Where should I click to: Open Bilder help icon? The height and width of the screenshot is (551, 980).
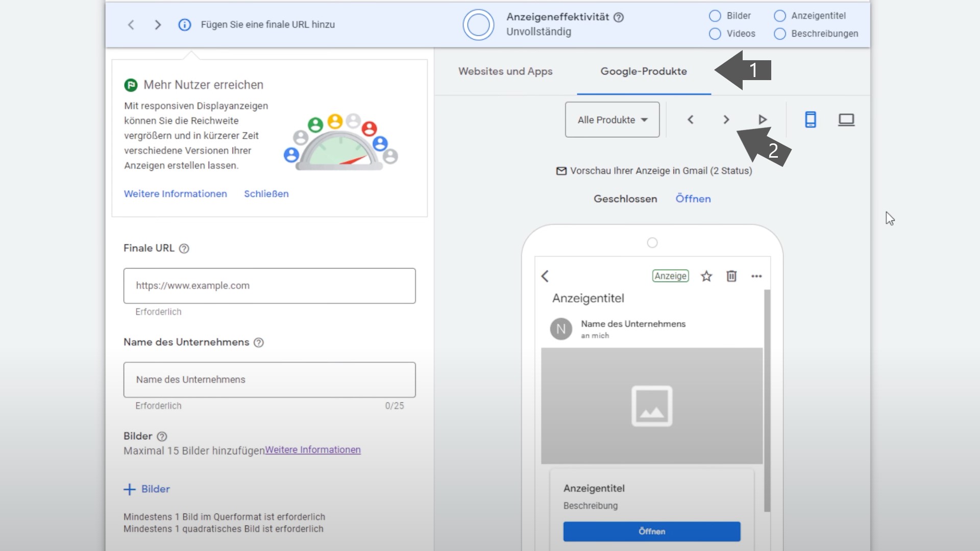pos(162,437)
